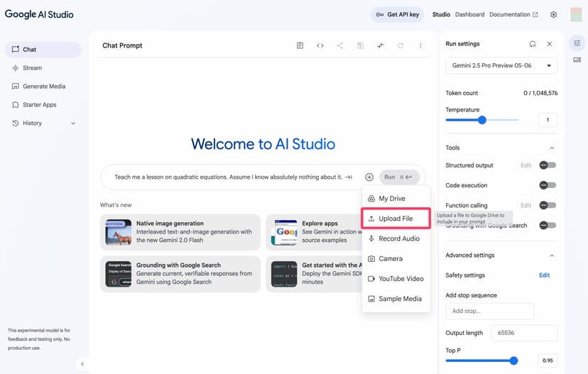The width and height of the screenshot is (588, 374).
Task: Click the reset settings icon beside Run settings
Action: tap(533, 44)
